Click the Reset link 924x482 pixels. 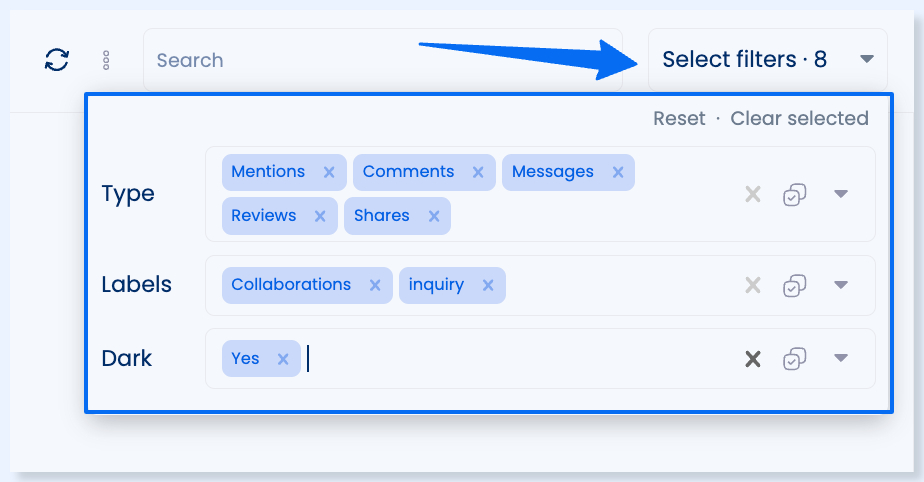tap(679, 118)
